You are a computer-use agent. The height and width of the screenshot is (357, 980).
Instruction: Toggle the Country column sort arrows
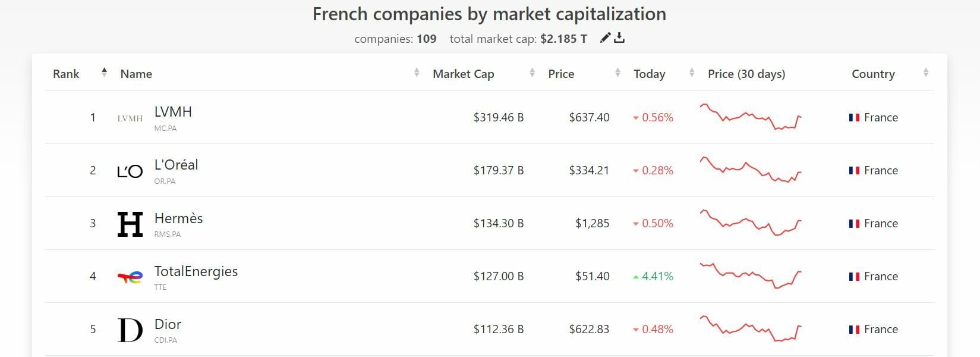point(926,73)
